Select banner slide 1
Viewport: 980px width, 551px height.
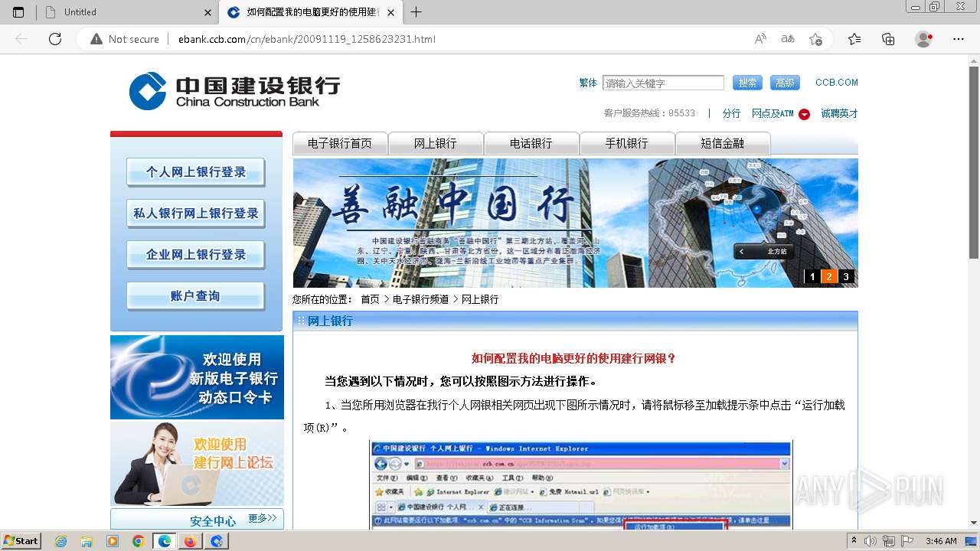click(812, 277)
